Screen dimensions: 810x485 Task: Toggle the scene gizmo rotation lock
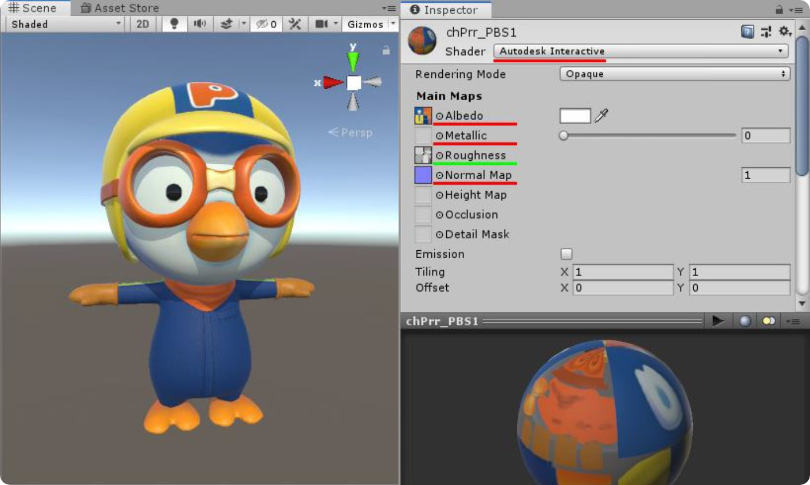(386, 50)
